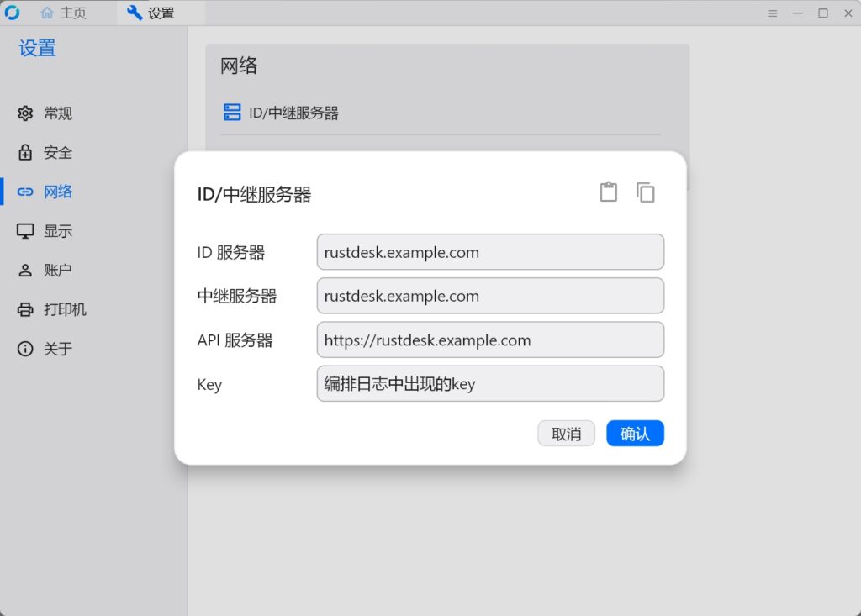
Task: Confirm with the 确认 button
Action: pyautogui.click(x=636, y=434)
